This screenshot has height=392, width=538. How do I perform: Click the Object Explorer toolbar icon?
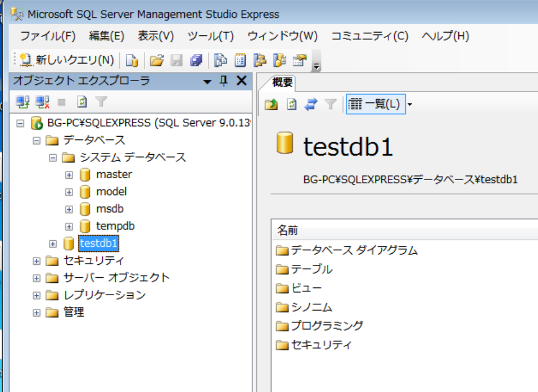pos(260,60)
